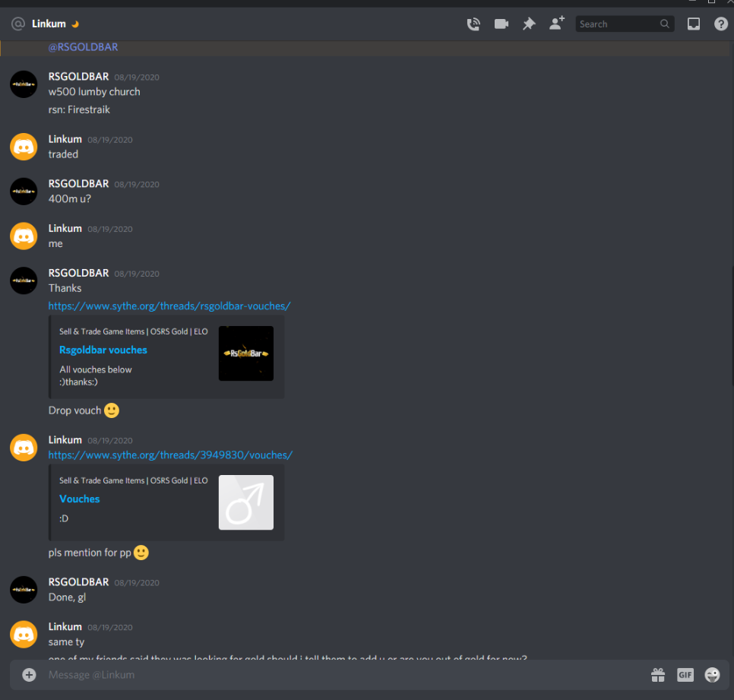
Task: Click Linkum avatar beside traded message
Action: tap(24, 147)
